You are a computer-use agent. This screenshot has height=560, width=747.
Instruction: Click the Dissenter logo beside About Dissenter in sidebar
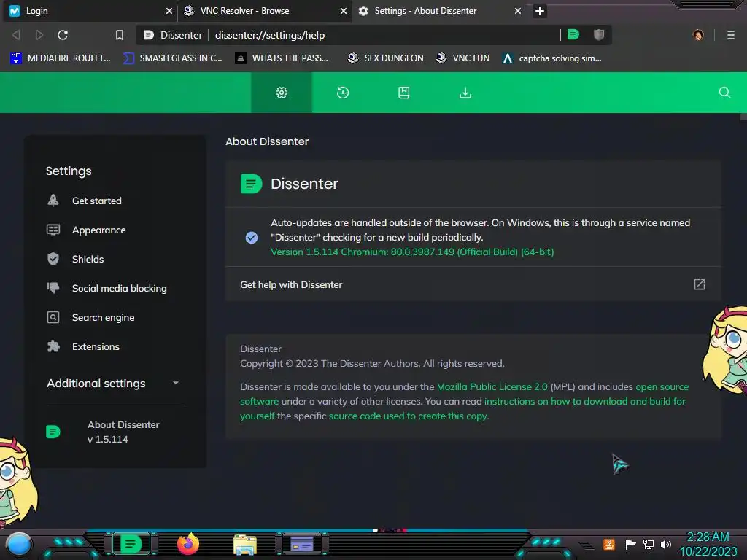53,432
